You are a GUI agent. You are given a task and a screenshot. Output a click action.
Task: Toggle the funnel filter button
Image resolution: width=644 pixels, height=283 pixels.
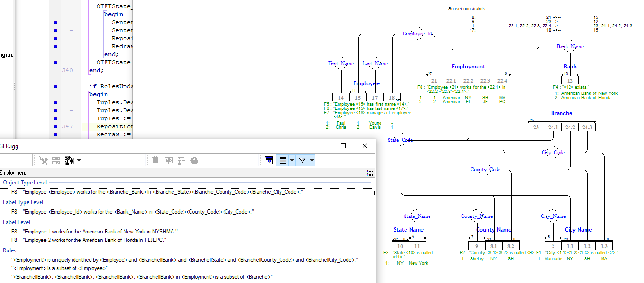[303, 160]
